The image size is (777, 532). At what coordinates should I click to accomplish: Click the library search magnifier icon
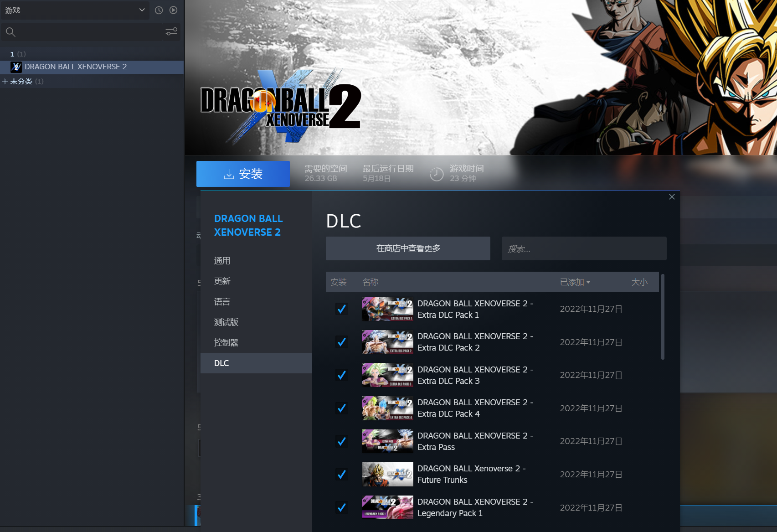tap(10, 32)
